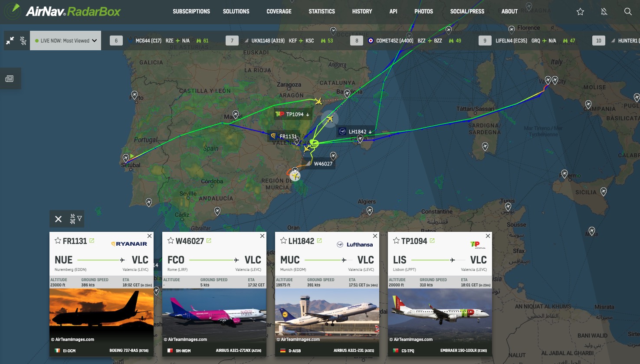Click rank 6 badge in most viewed bar

116,41
